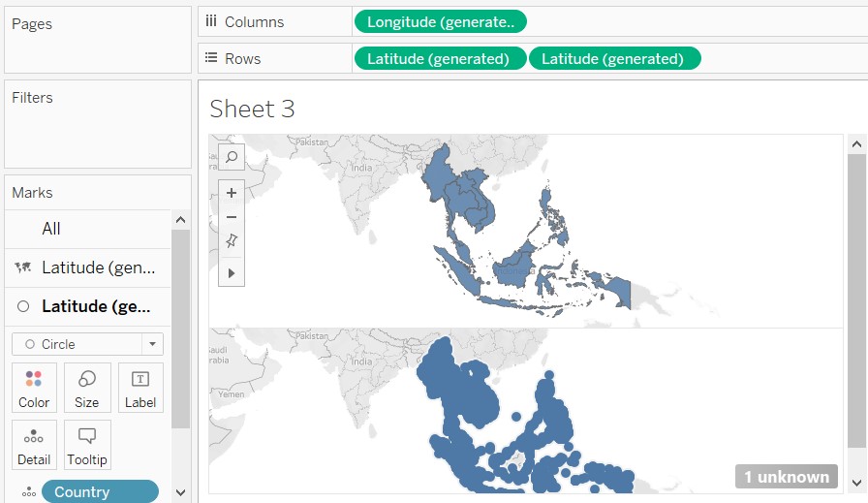Click the Marks card header
868x503 pixels.
click(32, 193)
